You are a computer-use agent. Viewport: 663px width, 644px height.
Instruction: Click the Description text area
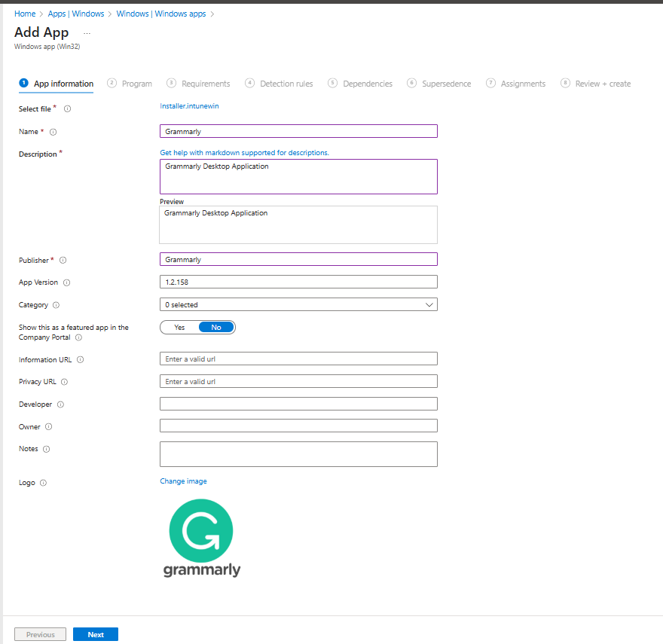[x=298, y=177]
